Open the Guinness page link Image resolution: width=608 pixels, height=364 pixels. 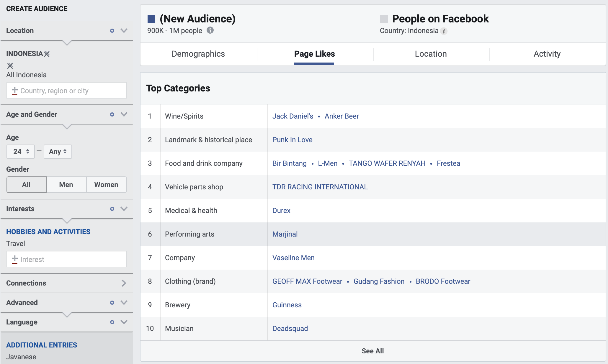click(287, 305)
